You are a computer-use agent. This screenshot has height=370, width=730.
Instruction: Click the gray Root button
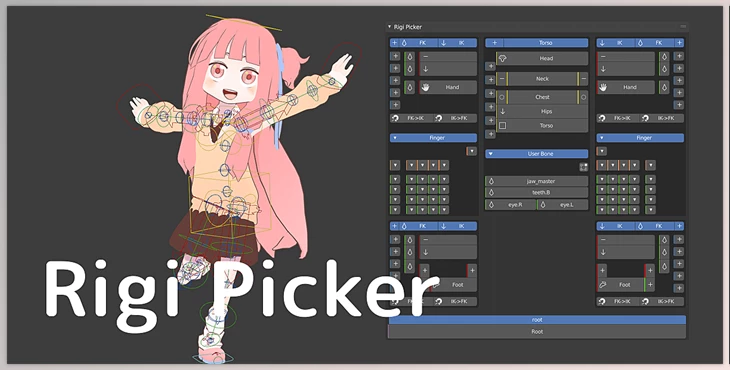point(537,332)
